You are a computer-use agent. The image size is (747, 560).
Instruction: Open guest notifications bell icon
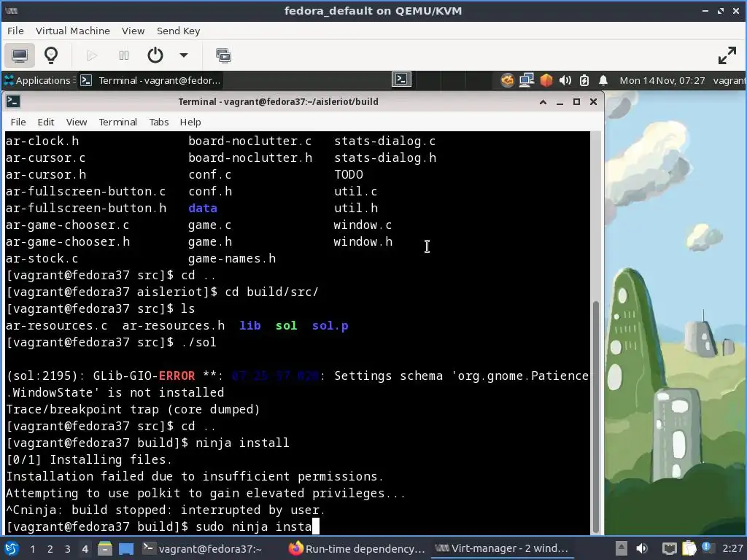tap(603, 80)
